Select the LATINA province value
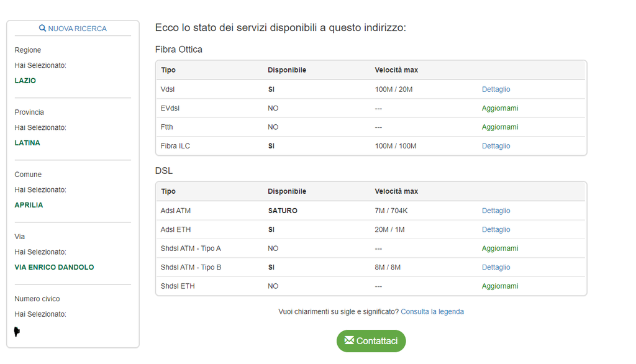The height and width of the screenshot is (364, 636). [27, 143]
